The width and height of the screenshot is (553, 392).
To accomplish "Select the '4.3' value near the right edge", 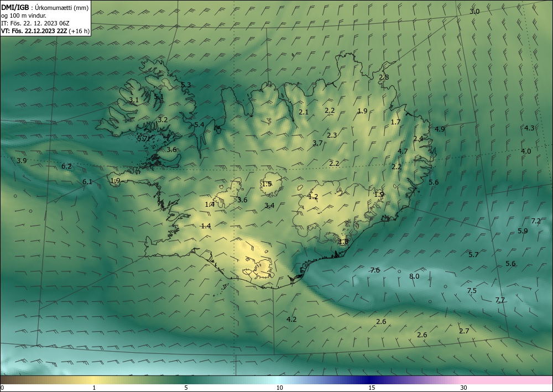I will click(x=529, y=128).
